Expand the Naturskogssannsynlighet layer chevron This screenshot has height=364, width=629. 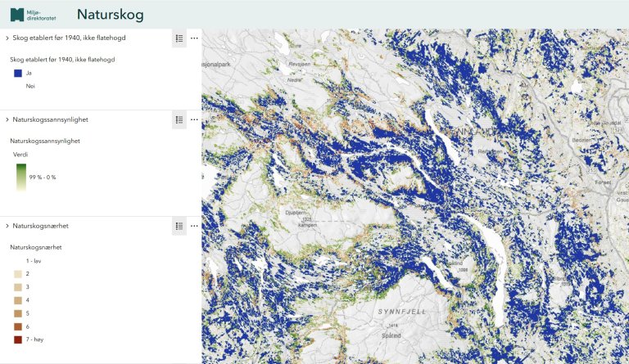pyautogui.click(x=7, y=119)
